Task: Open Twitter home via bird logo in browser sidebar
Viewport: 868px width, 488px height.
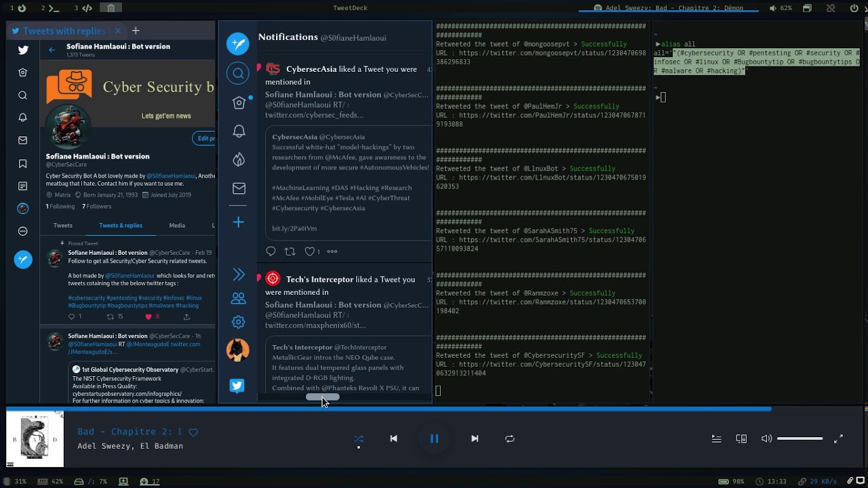Action: (23, 49)
